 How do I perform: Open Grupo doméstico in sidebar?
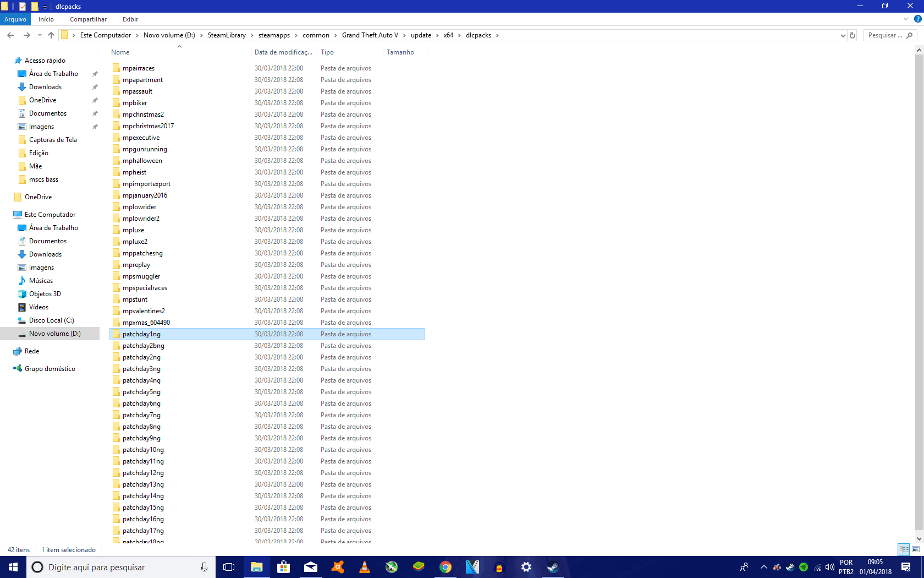click(x=50, y=369)
